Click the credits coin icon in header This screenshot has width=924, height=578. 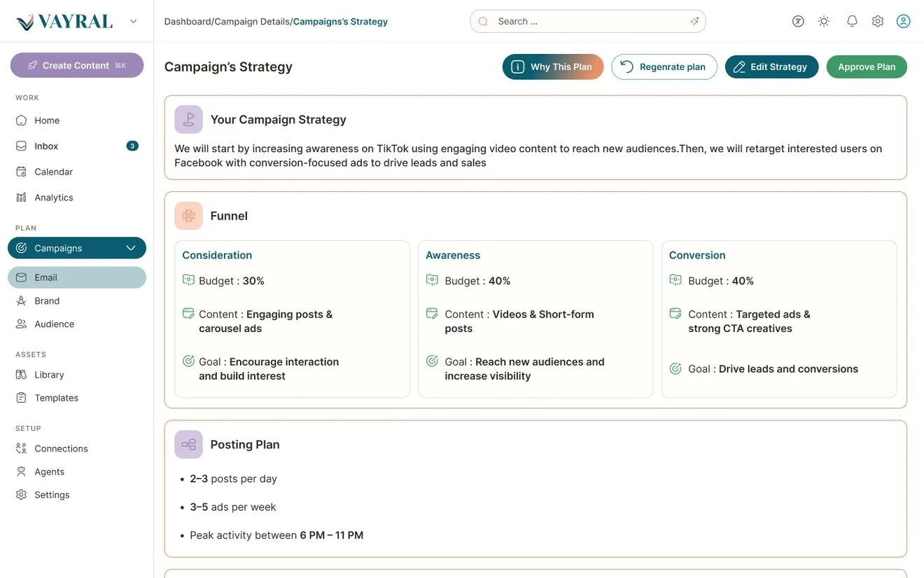[x=798, y=21]
